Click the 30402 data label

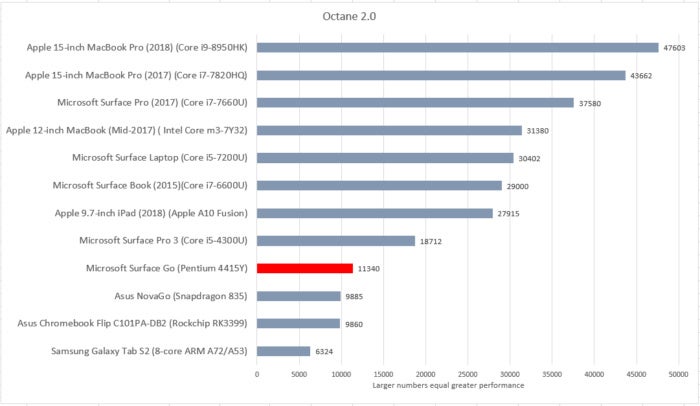point(529,159)
